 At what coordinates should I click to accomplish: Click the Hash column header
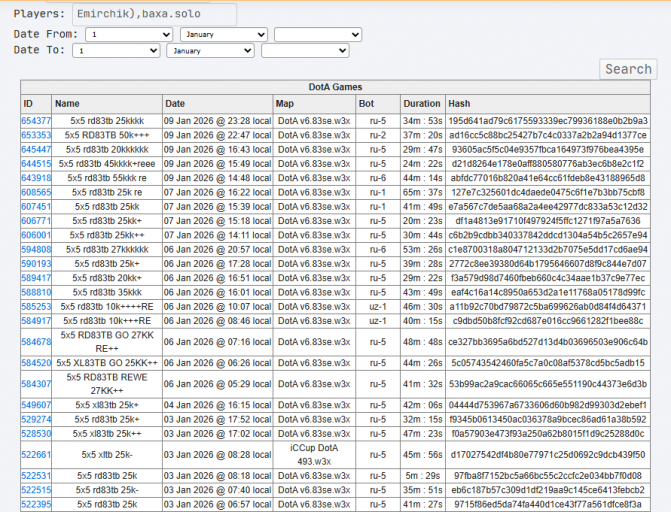point(548,104)
